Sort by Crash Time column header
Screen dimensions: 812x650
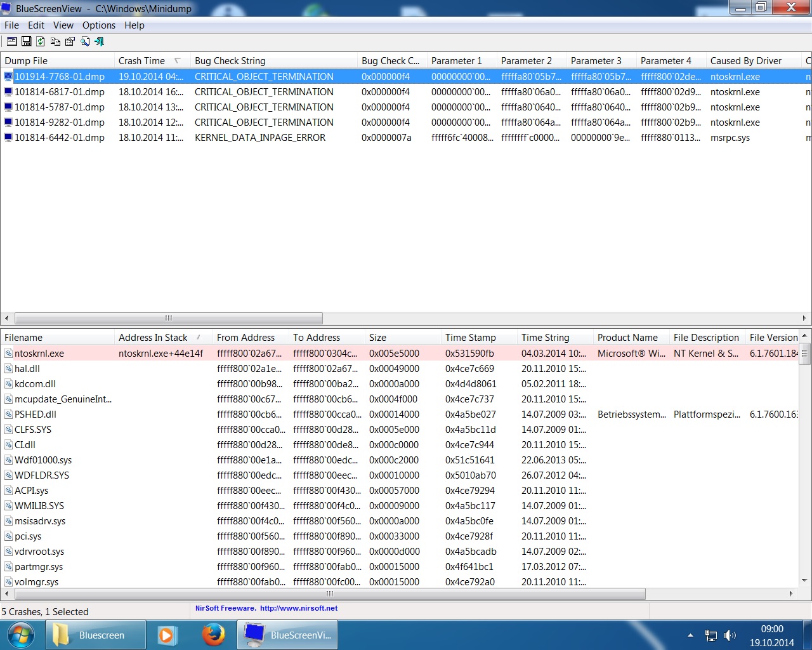coord(152,61)
